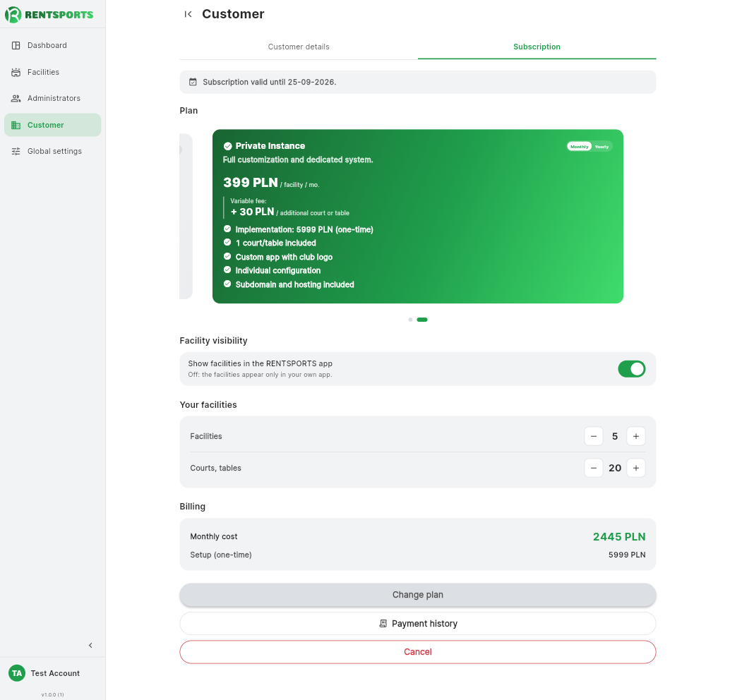Click checkmark next to Subdomain and hosting included

pos(227,284)
